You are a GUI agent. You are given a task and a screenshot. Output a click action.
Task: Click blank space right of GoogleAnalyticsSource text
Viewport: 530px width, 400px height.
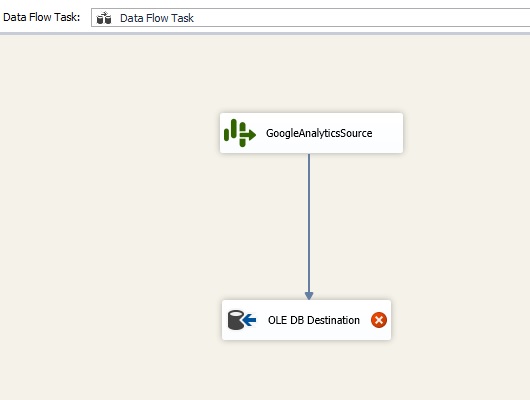coord(387,133)
